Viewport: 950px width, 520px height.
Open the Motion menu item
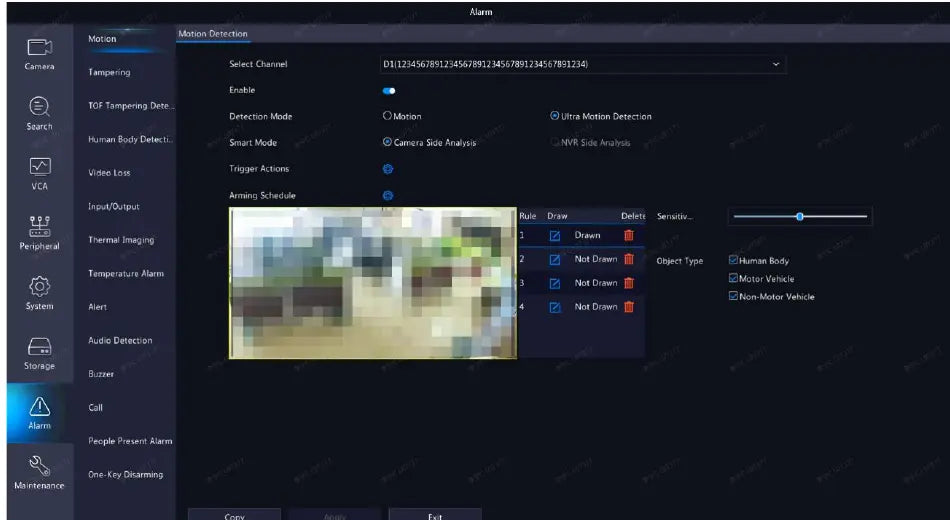102,39
